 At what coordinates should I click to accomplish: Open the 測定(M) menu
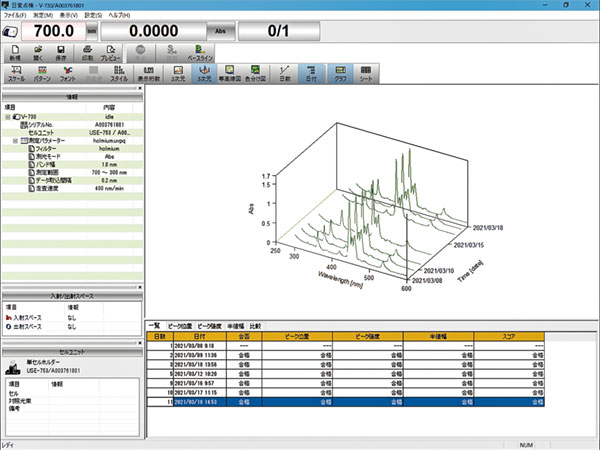pyautogui.click(x=43, y=15)
